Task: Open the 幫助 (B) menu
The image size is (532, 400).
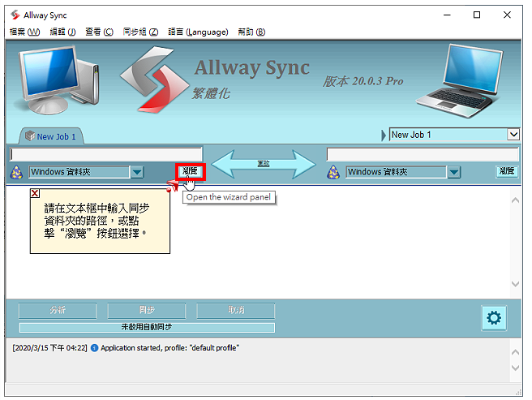Action: point(251,32)
